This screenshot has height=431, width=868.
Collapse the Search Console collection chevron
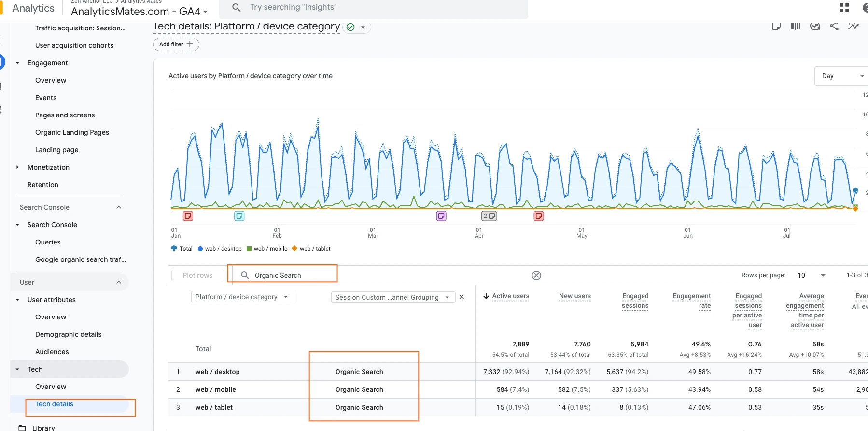pos(119,207)
